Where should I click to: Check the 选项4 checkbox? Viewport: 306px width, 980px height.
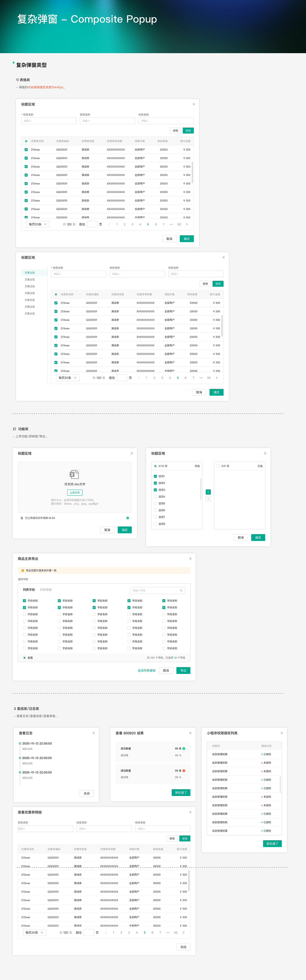(155, 497)
